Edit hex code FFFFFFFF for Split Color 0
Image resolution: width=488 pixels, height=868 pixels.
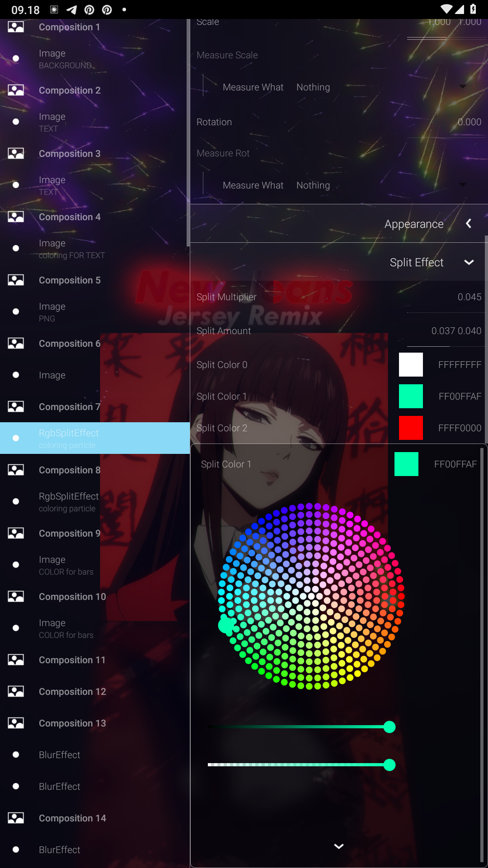(x=460, y=365)
